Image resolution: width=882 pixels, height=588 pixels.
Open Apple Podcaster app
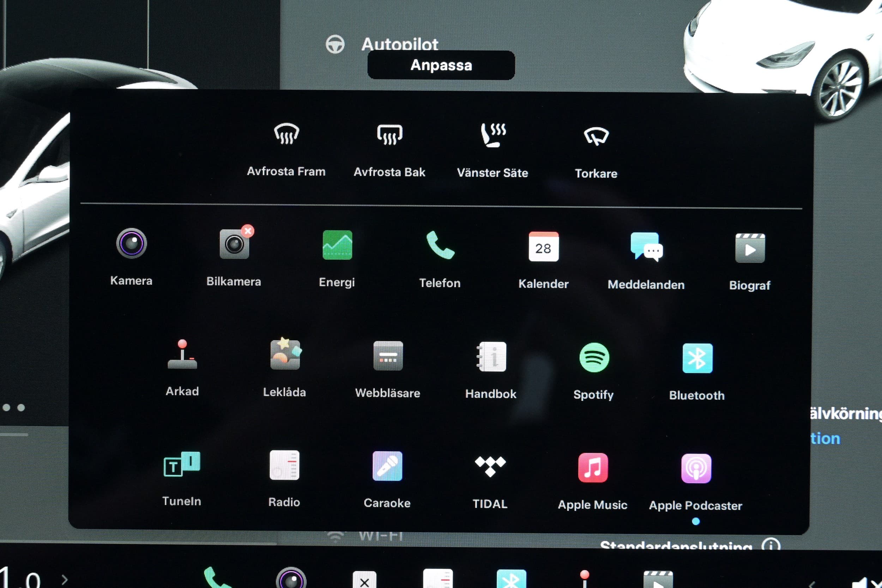coord(696,468)
